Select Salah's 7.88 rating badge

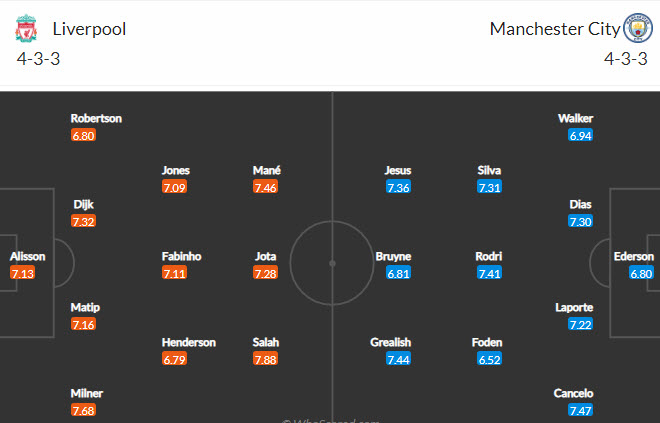click(266, 359)
